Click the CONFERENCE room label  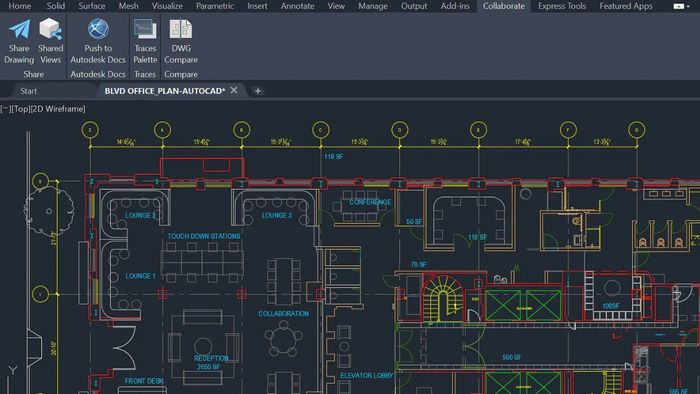pyautogui.click(x=370, y=202)
